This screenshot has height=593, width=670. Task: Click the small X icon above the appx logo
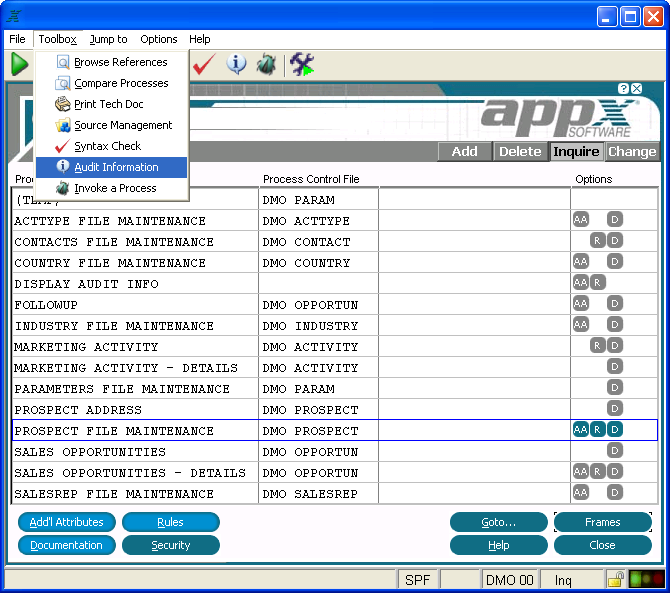click(637, 88)
